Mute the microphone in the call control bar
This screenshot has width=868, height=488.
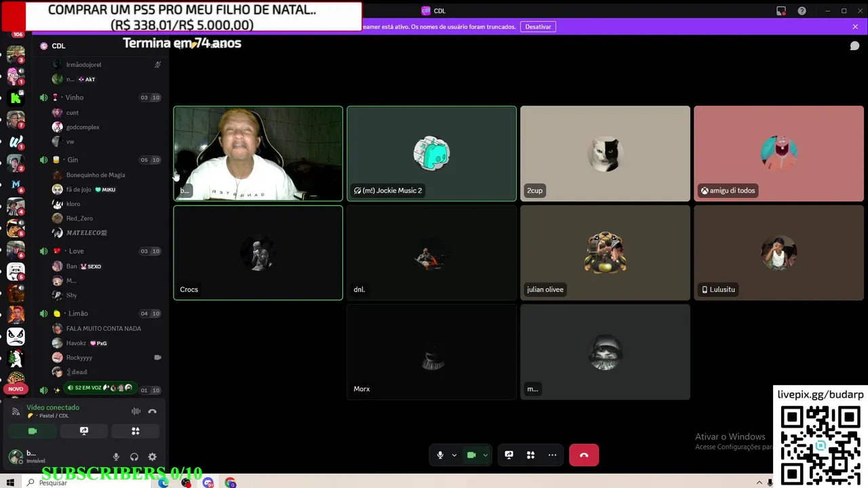(440, 455)
